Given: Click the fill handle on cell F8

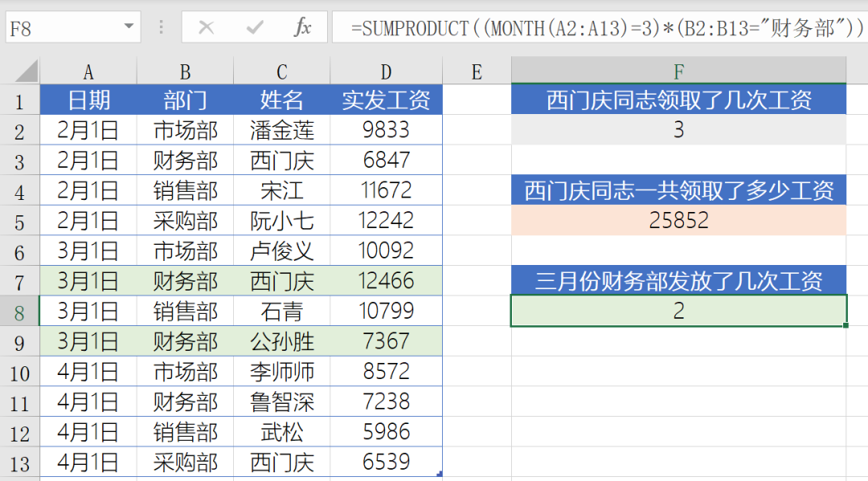Looking at the screenshot, I should (x=845, y=326).
